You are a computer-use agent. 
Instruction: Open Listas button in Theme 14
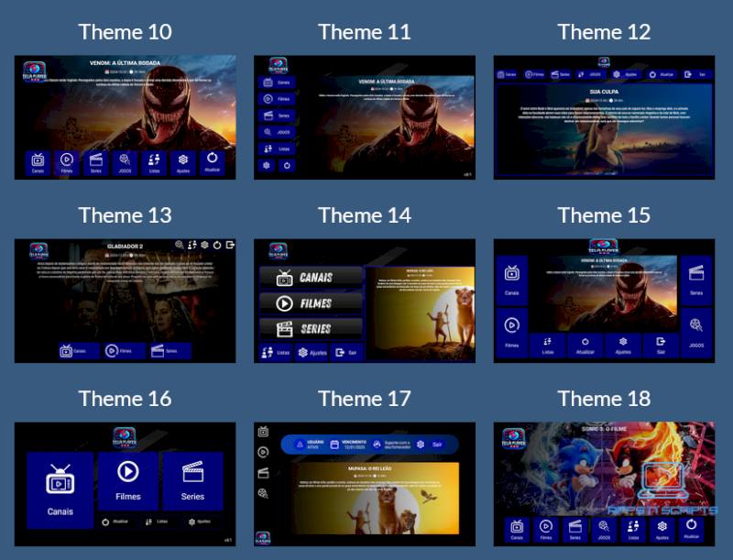click(276, 353)
